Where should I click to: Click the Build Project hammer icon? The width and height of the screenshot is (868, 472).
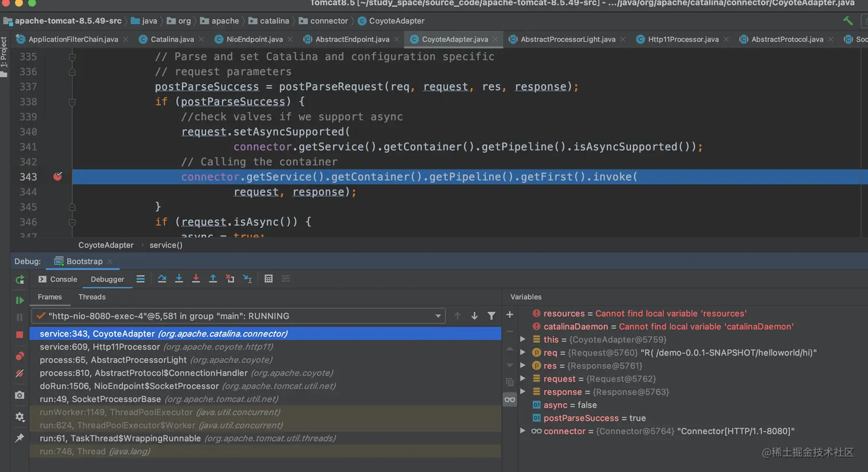pos(848,21)
